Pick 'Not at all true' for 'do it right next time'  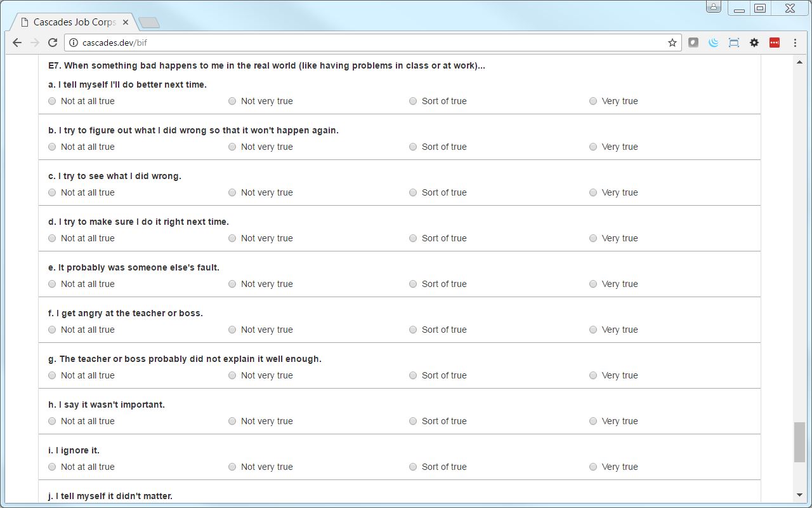click(x=52, y=238)
